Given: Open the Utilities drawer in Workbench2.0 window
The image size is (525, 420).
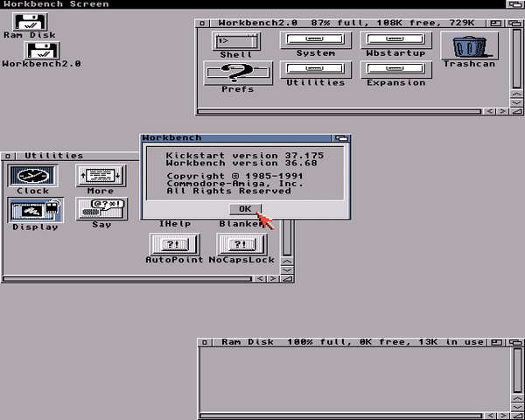Looking at the screenshot, I should [x=315, y=70].
